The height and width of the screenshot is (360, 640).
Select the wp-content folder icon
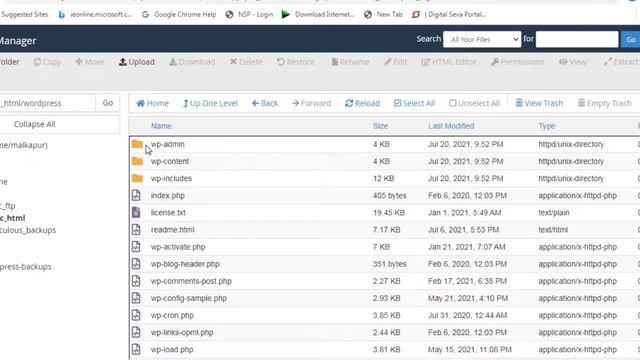[137, 161]
